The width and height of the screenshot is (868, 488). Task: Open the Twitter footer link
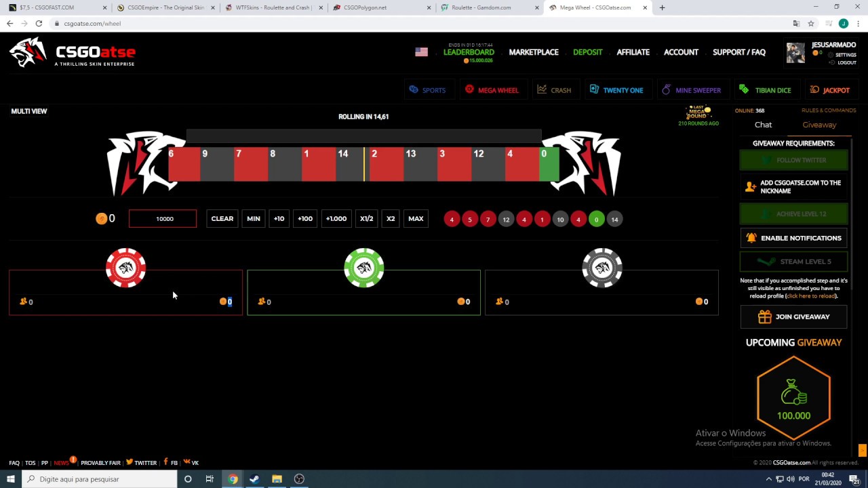pyautogui.click(x=141, y=463)
